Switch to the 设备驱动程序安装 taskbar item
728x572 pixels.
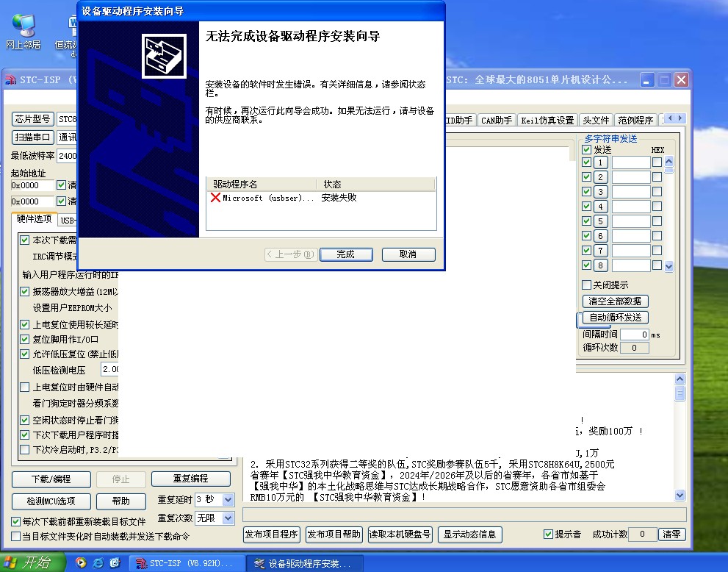point(304,563)
